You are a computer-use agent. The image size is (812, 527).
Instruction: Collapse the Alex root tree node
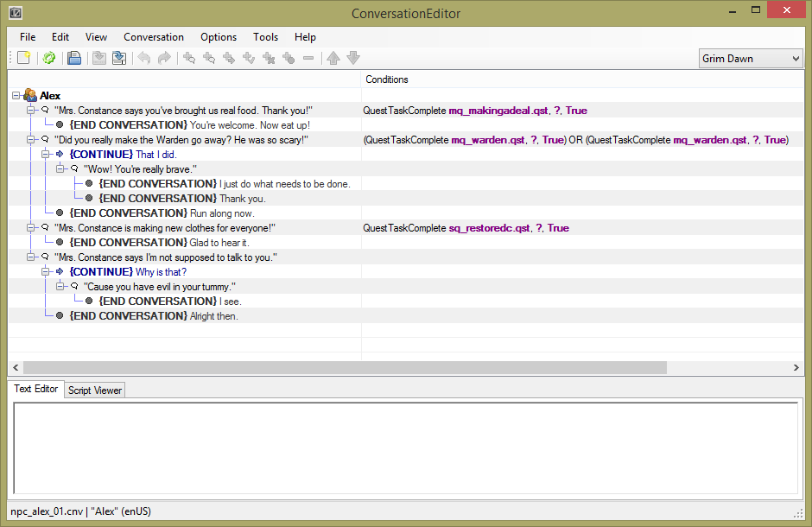click(x=16, y=95)
